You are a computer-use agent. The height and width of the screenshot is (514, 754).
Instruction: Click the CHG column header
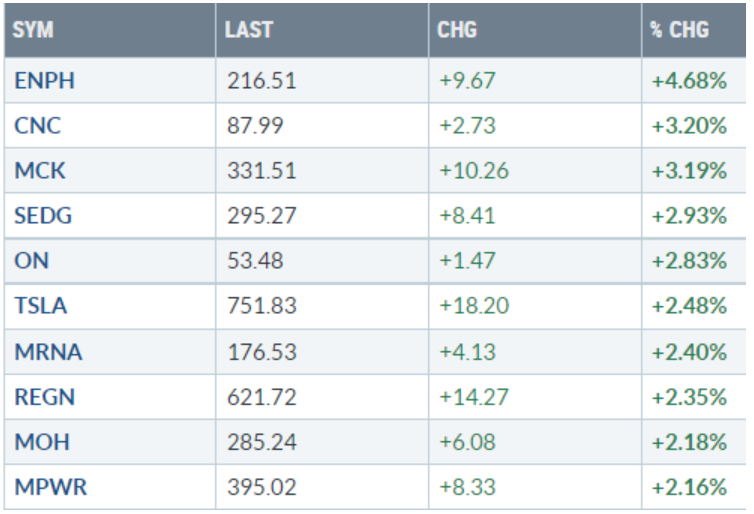point(457,31)
